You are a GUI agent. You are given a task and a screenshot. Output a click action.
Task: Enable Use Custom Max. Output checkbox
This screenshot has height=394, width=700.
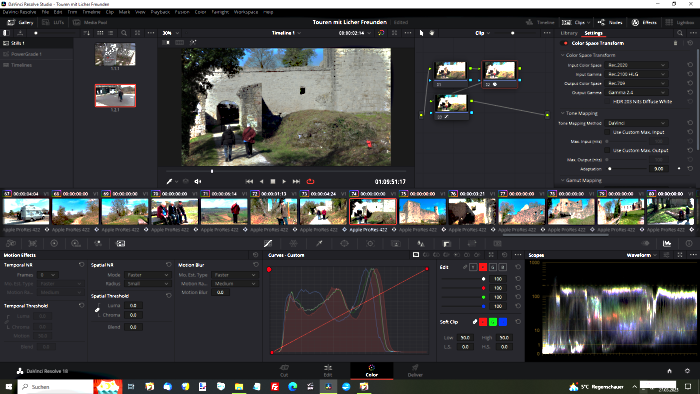coord(607,150)
